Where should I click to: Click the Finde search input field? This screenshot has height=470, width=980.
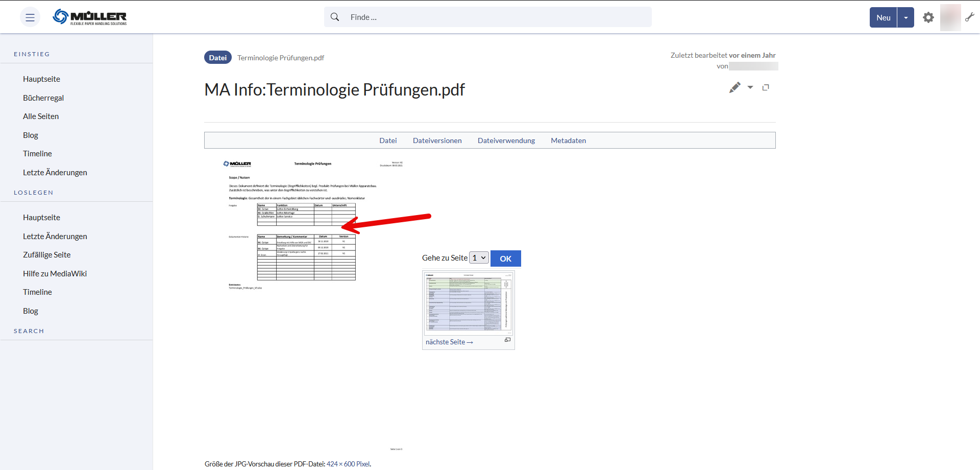tap(495, 17)
